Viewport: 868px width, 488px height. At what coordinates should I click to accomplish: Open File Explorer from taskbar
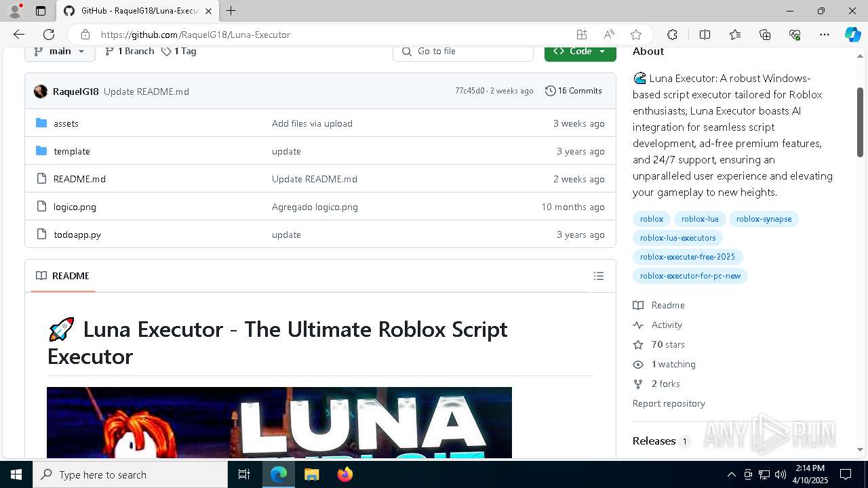click(x=311, y=474)
